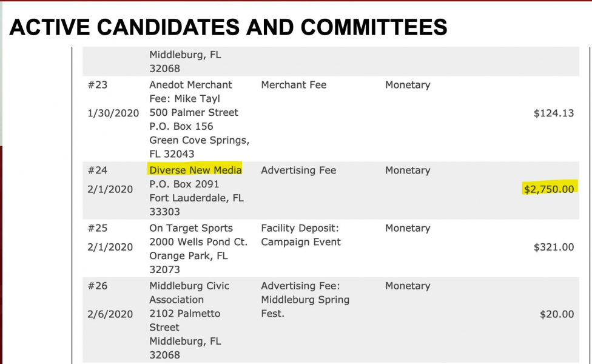This screenshot has width=592, height=364.
Task: Click the Anedot Merchant Fee payee name
Action: tap(190, 92)
